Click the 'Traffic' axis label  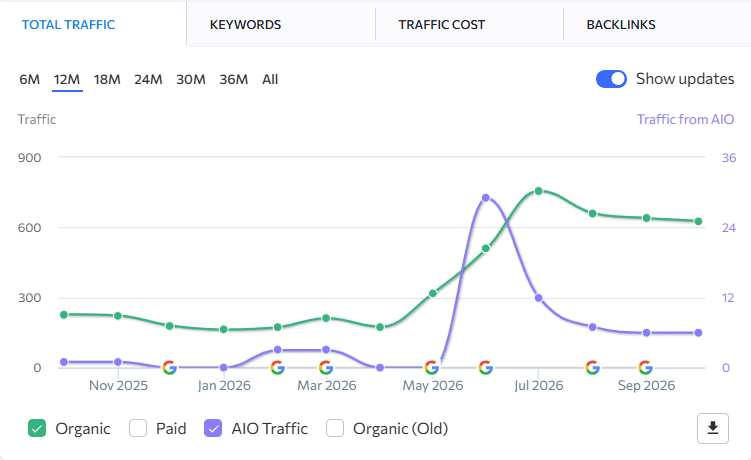click(x=37, y=119)
